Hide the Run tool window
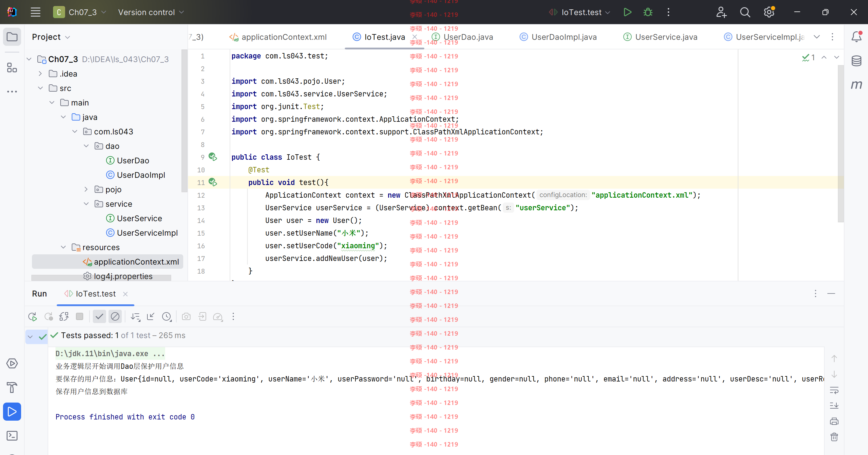868x455 pixels. [831, 294]
